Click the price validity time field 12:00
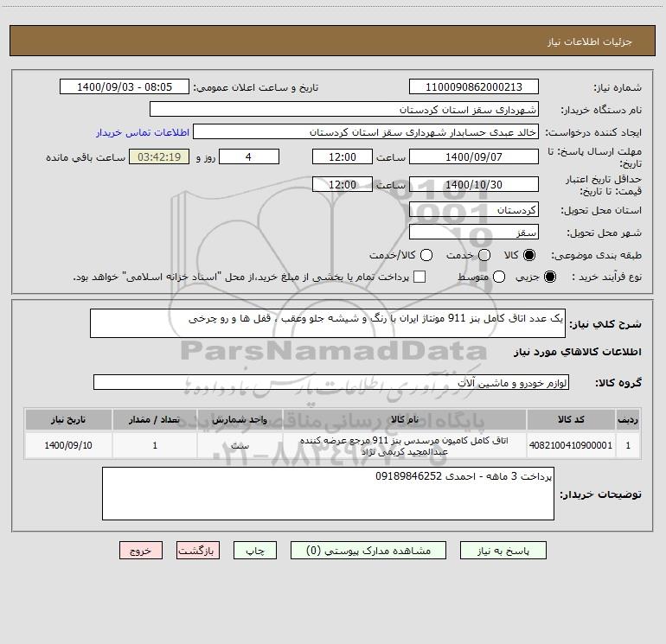Image resolution: width=666 pixels, height=644 pixels. tap(343, 185)
